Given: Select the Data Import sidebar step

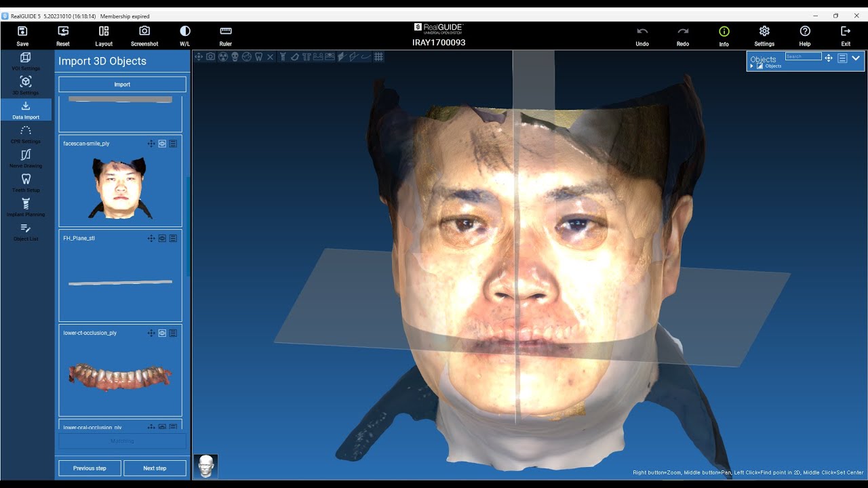Looking at the screenshot, I should click(26, 110).
